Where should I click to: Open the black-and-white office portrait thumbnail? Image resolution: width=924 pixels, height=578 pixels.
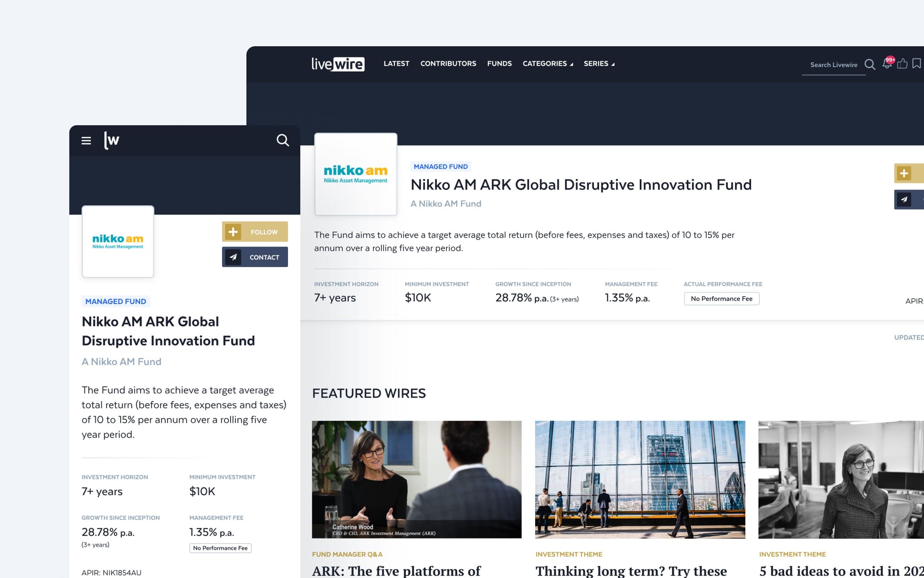pyautogui.click(x=841, y=479)
